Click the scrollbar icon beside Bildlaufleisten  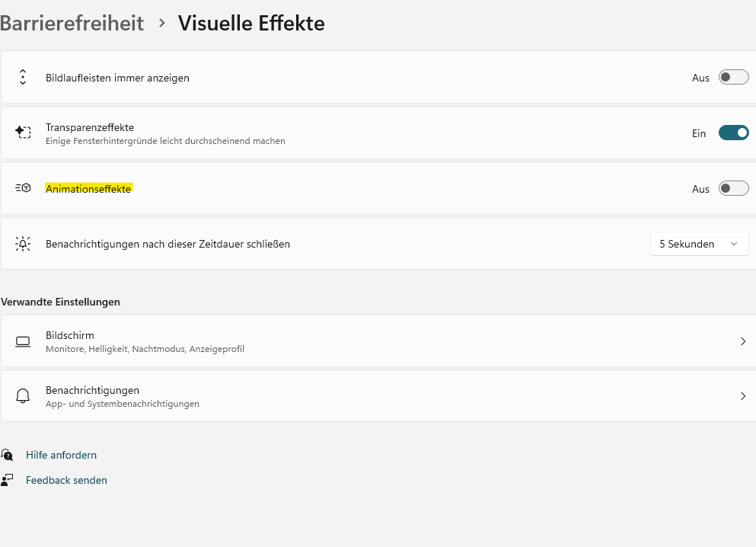pos(23,78)
